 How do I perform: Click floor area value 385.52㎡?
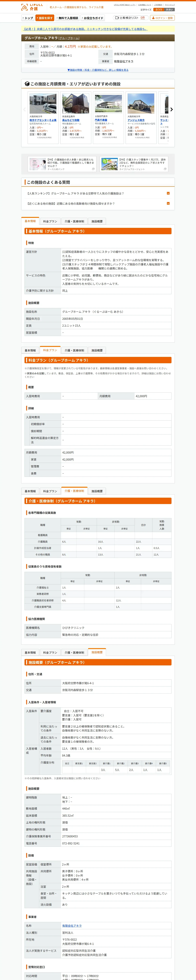68,816
